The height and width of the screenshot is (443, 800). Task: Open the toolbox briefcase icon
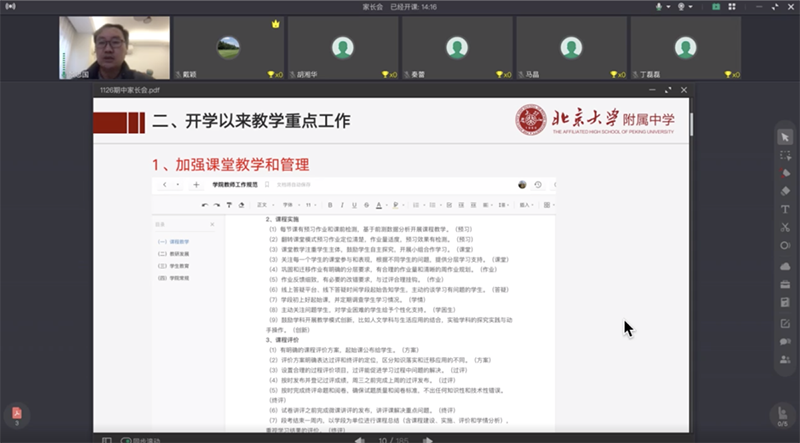click(x=785, y=285)
